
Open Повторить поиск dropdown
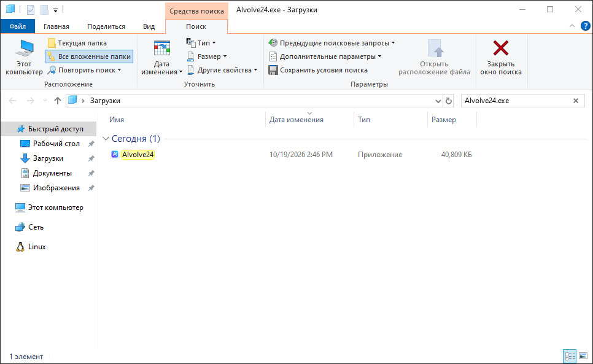(84, 71)
